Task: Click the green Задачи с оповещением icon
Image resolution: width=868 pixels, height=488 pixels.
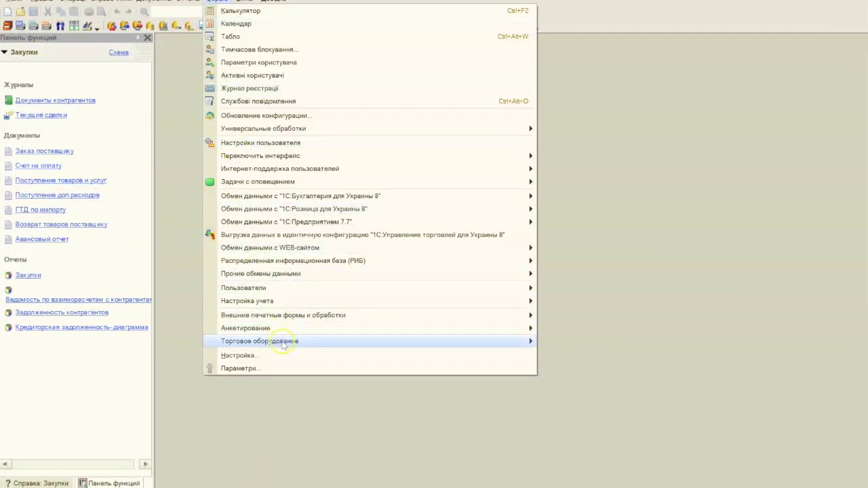Action: [x=210, y=182]
